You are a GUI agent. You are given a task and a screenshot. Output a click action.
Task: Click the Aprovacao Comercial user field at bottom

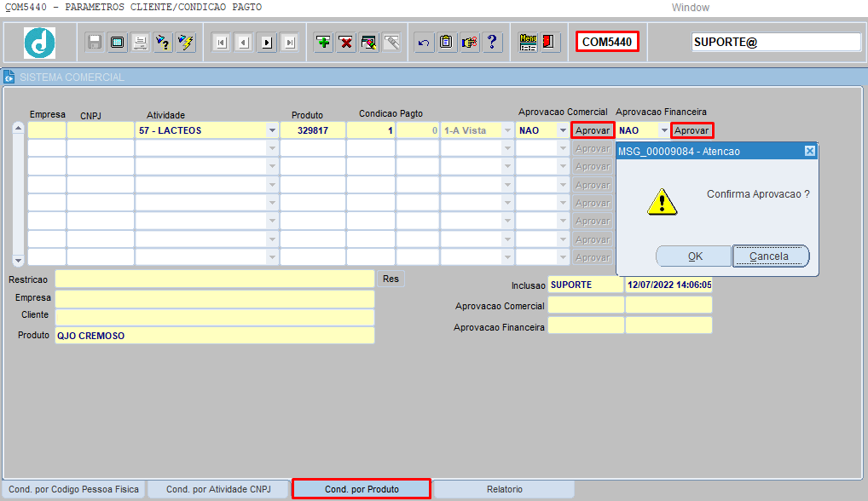click(586, 305)
